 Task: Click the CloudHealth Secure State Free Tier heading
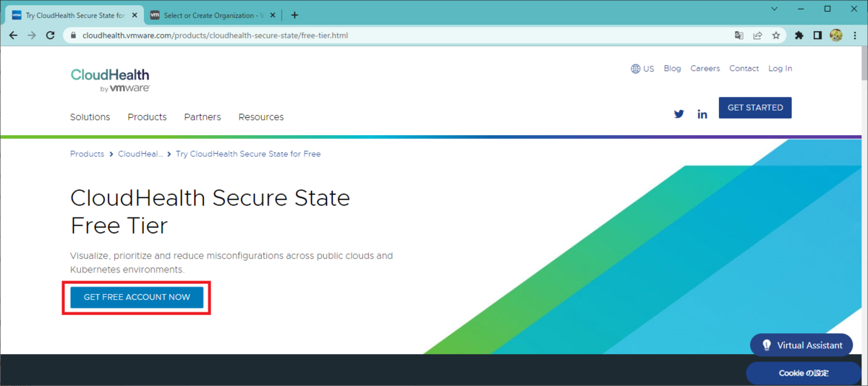(210, 212)
